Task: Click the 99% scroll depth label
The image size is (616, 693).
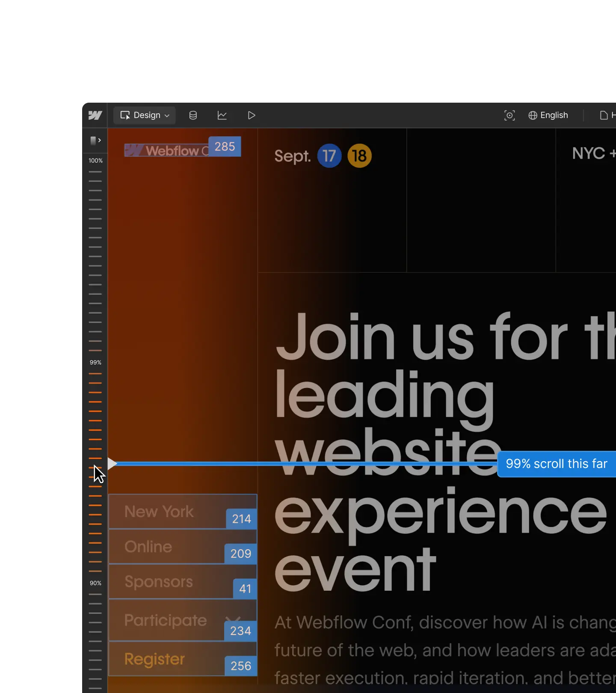Action: 95,362
